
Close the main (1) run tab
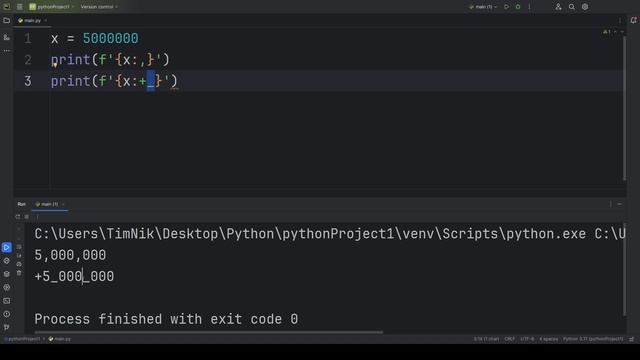coord(63,204)
